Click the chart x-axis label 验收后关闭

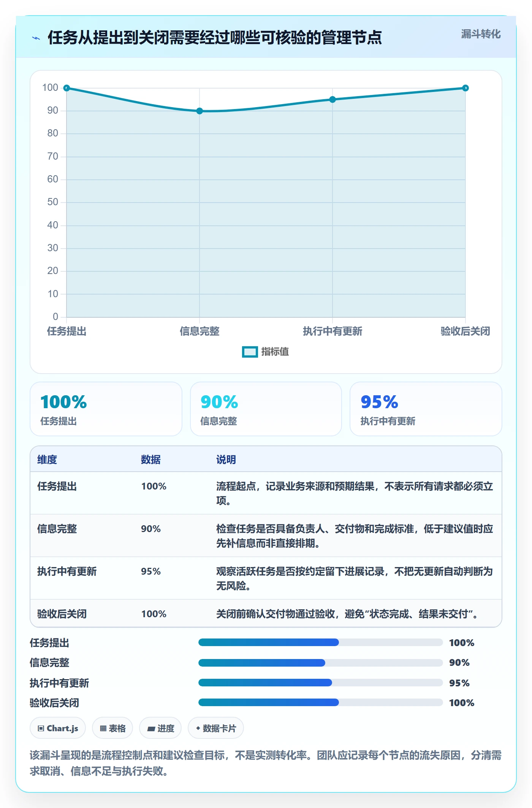[x=465, y=331]
